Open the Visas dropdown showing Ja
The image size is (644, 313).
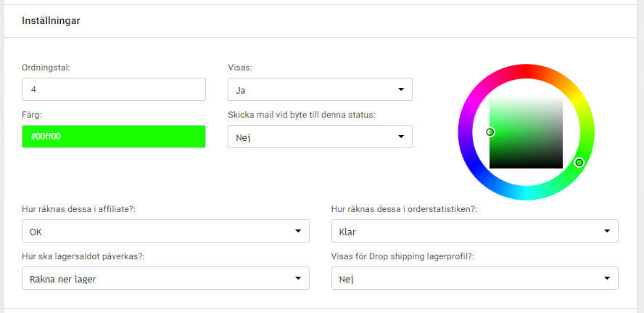point(319,89)
